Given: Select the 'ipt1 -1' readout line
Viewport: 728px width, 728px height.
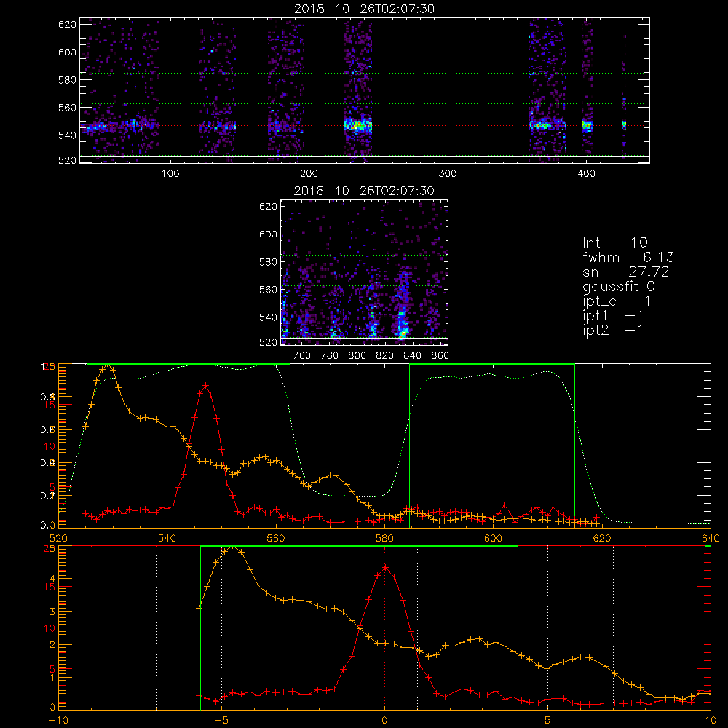Looking at the screenshot, I should point(613,316).
